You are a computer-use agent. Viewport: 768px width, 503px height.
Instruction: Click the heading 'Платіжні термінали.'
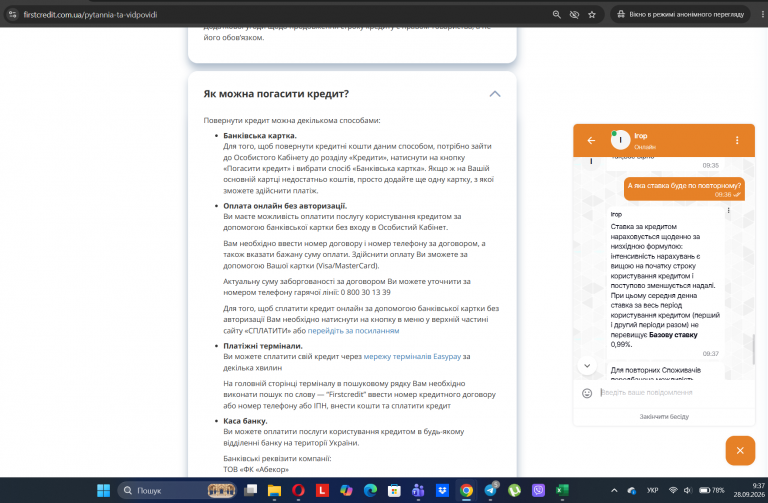coord(263,346)
